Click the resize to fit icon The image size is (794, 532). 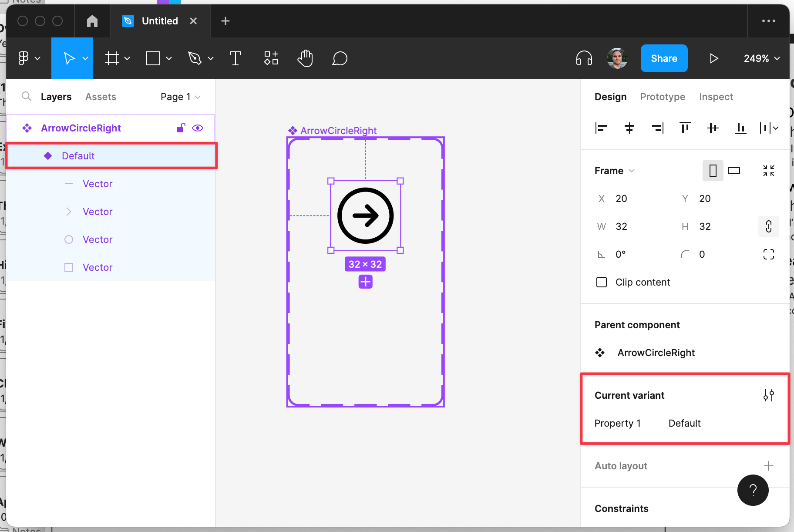pos(769,171)
